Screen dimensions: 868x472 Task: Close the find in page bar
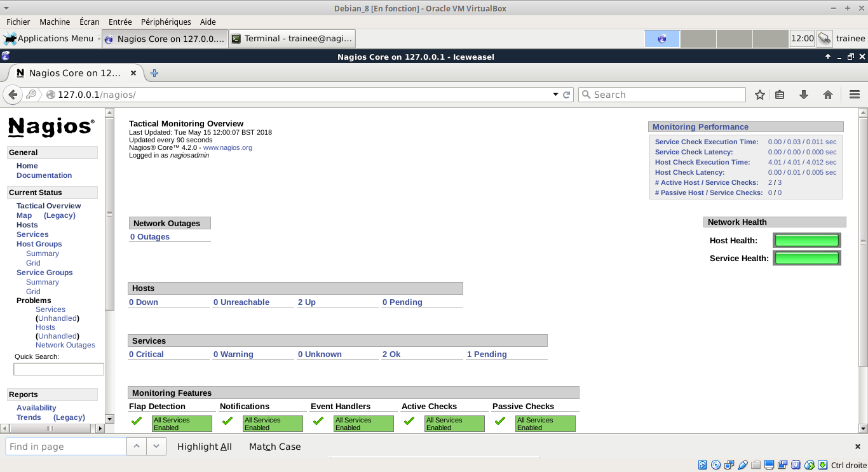[858, 447]
